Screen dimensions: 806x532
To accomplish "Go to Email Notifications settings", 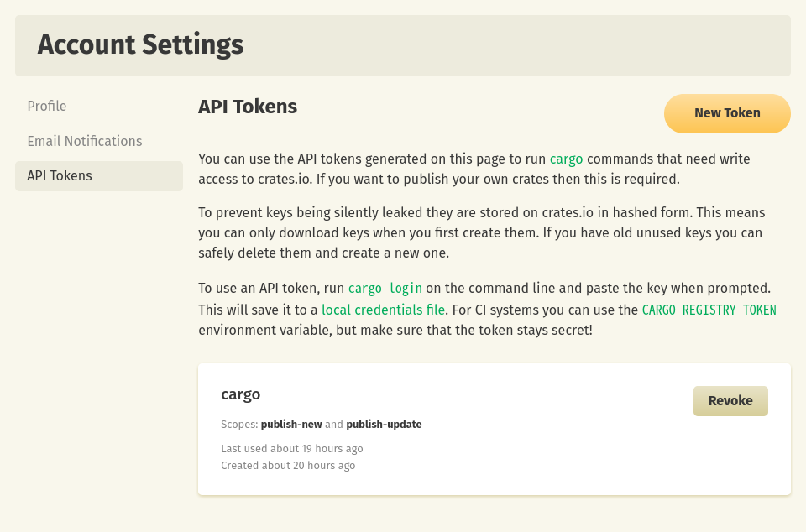I will pyautogui.click(x=85, y=141).
